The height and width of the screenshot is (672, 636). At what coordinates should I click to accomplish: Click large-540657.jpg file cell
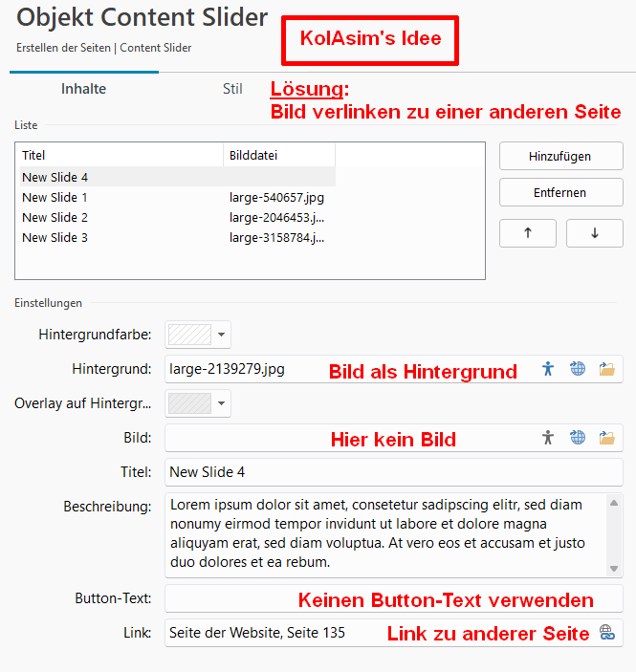[x=276, y=197]
